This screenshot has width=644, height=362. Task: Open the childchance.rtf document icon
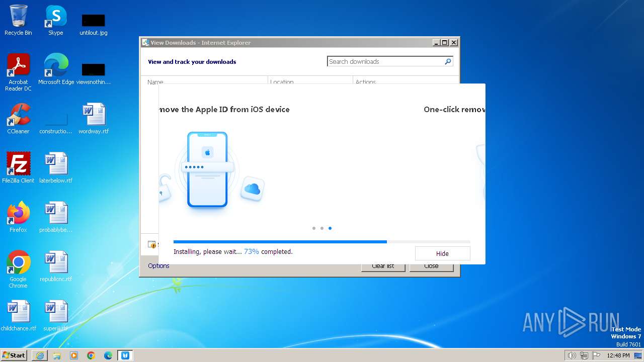click(x=18, y=315)
